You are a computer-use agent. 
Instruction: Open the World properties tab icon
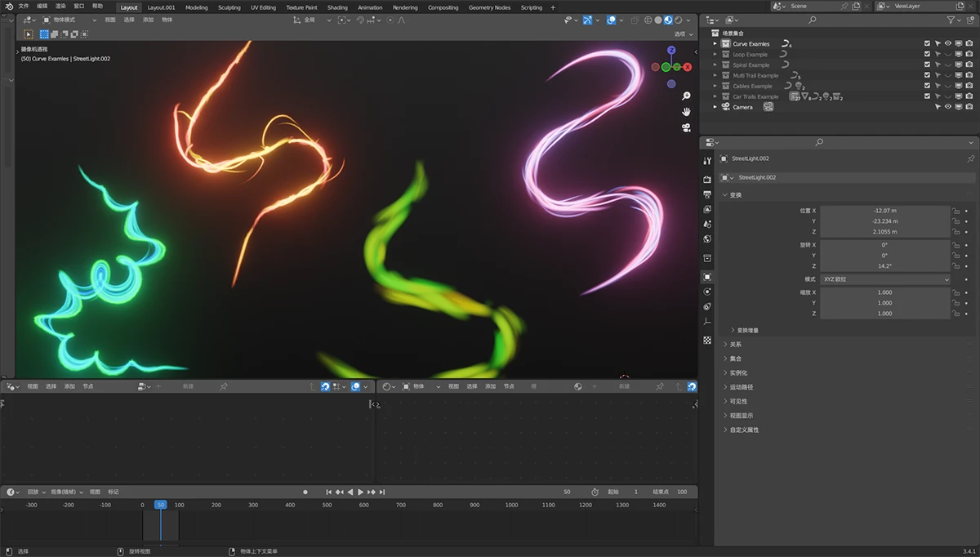[707, 239]
